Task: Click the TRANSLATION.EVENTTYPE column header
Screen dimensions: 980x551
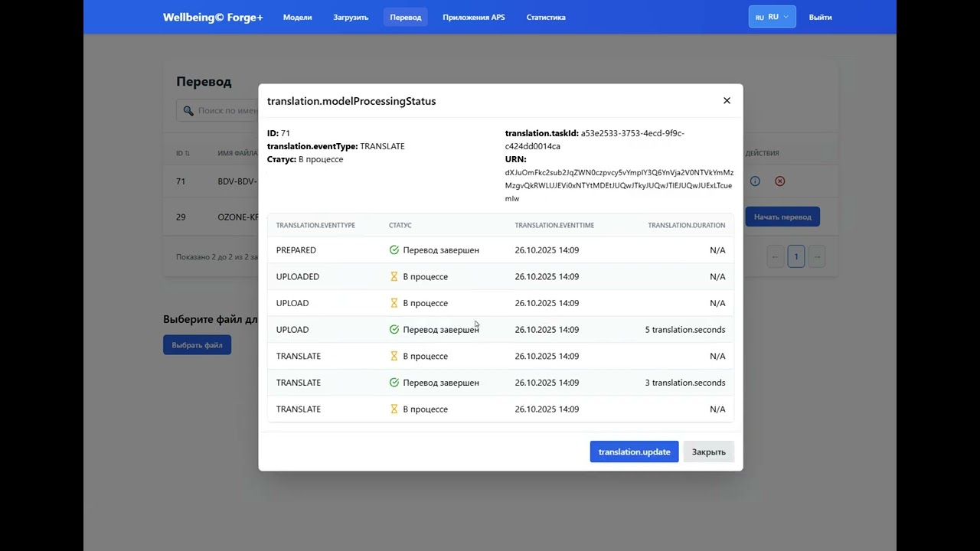Action: pos(315,225)
